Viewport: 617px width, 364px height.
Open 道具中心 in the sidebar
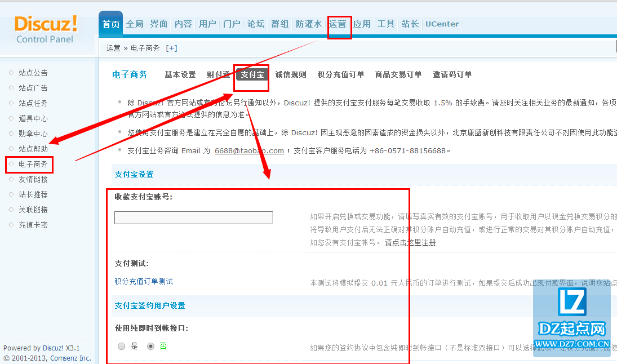pos(33,118)
